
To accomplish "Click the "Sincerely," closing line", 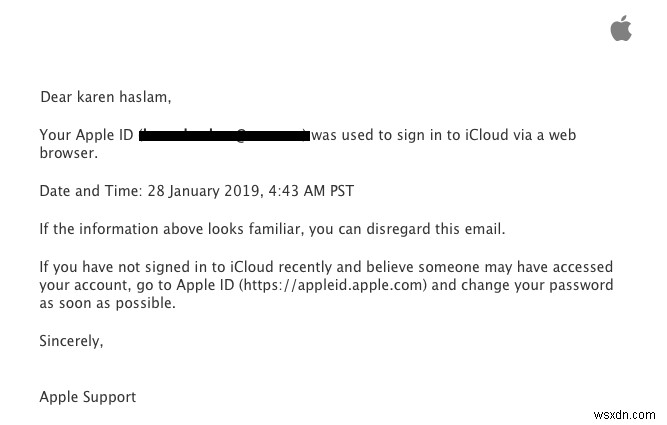I will [71, 341].
